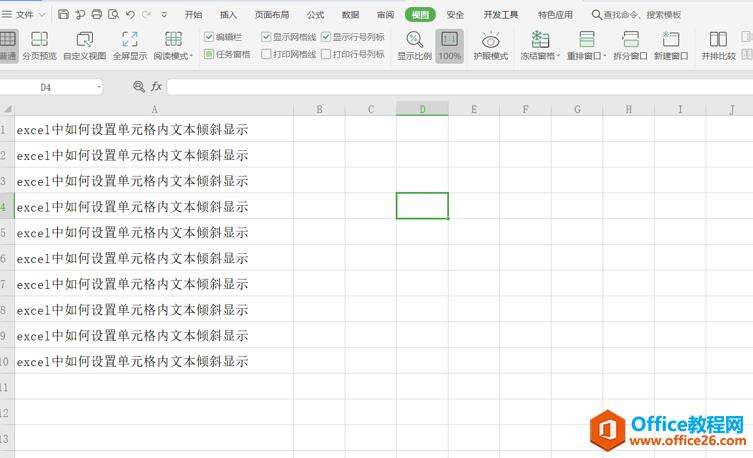Expand quick access toolbar customize arrow
Image resolution: width=753 pixels, height=458 pixels.
click(164, 15)
